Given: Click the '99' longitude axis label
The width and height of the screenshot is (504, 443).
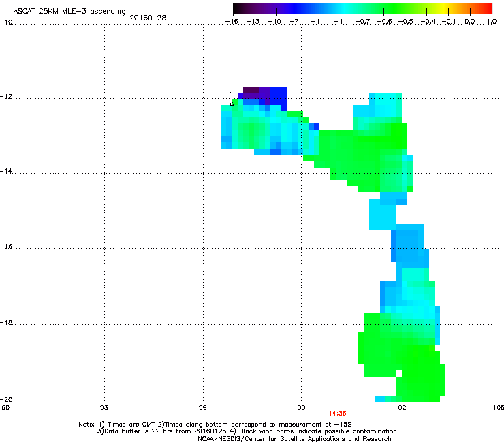Looking at the screenshot, I should 301,408.
